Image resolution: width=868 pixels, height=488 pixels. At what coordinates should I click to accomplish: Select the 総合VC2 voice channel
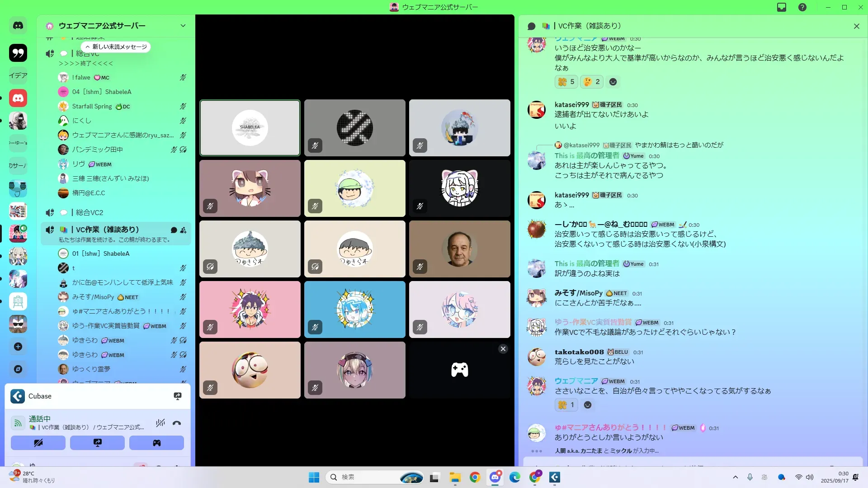tap(90, 212)
